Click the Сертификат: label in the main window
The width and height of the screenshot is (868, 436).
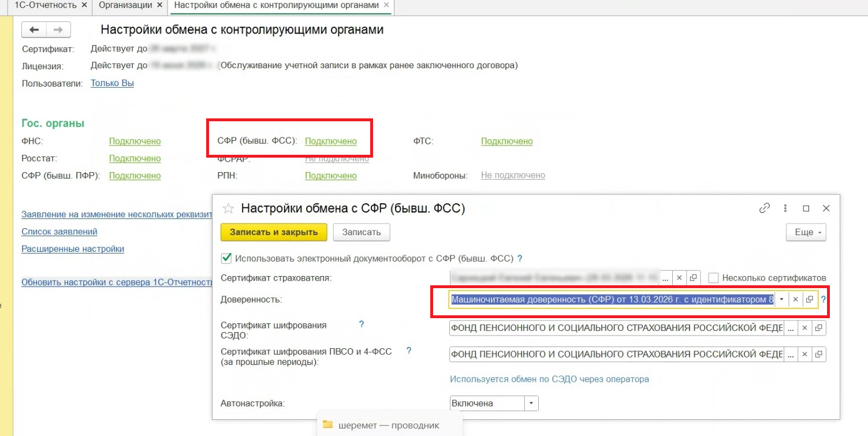coord(48,49)
